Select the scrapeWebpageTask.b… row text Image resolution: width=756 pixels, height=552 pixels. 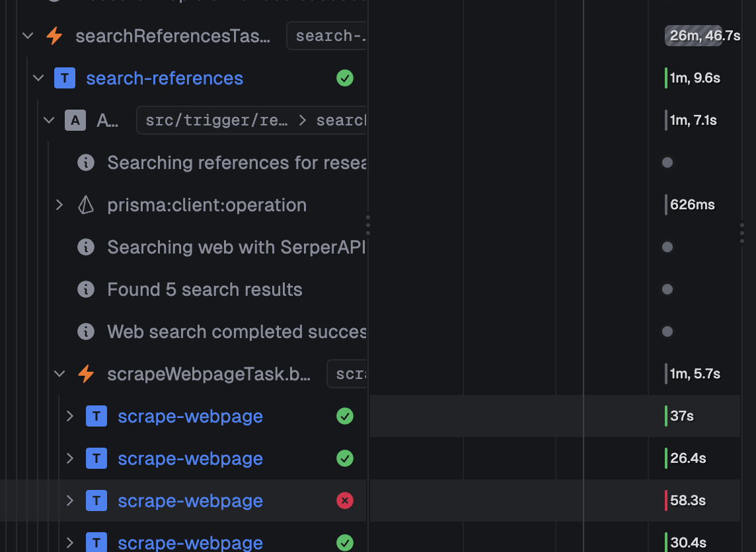click(209, 374)
